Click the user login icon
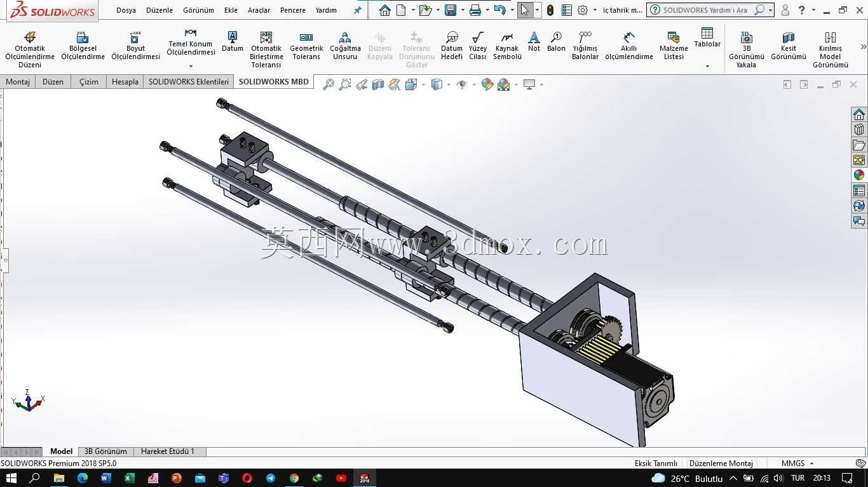The height and width of the screenshot is (487, 868). pos(785,10)
